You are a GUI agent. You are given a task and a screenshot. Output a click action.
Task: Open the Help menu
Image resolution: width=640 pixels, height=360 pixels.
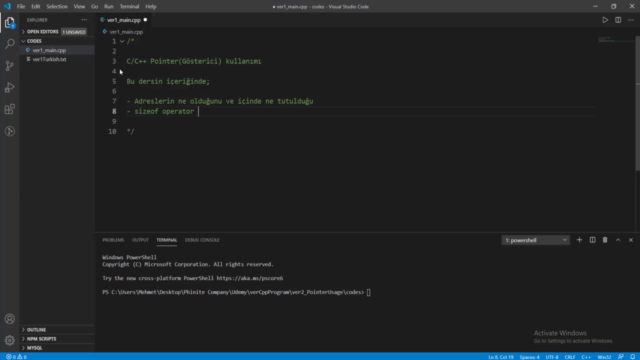[151, 7]
